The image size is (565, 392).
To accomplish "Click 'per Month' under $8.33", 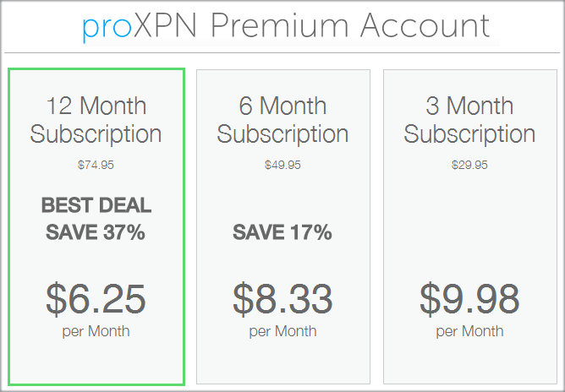I will click(282, 331).
